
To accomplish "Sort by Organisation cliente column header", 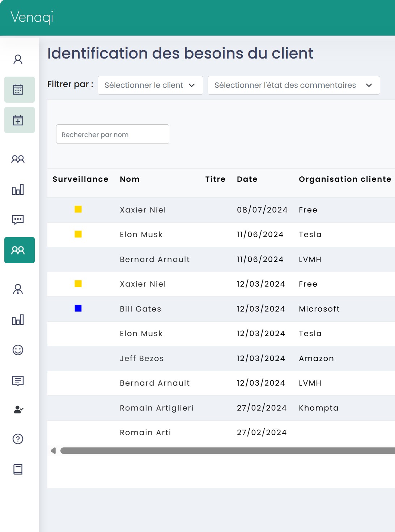I will pyautogui.click(x=345, y=179).
